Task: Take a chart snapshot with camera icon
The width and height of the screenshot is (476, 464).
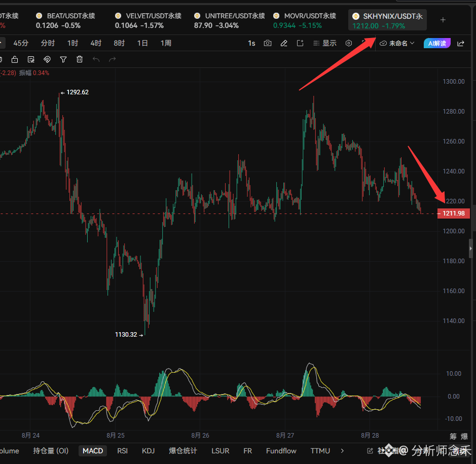Action: 268,43
